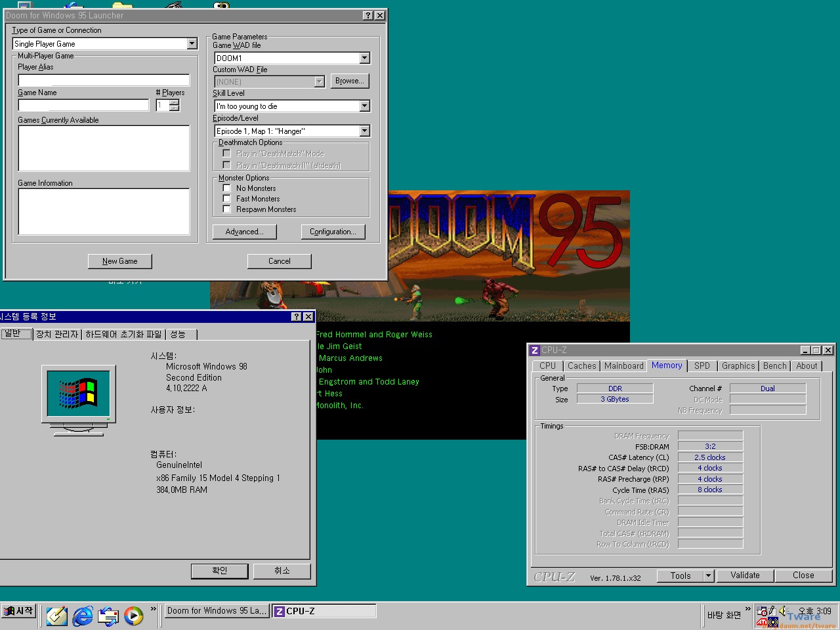Enable the Respawn Monsters checkbox
The image size is (840, 630).
click(227, 209)
